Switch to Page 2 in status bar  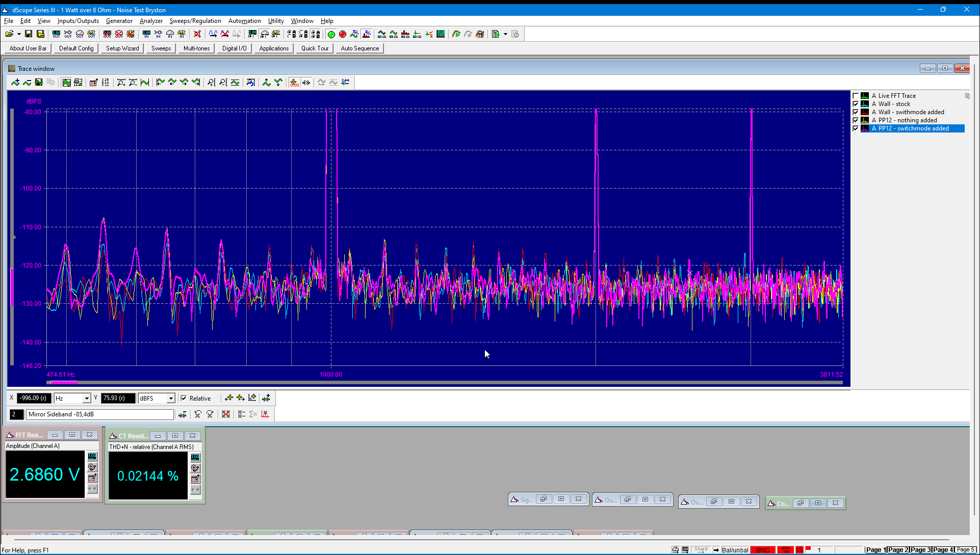898,550
